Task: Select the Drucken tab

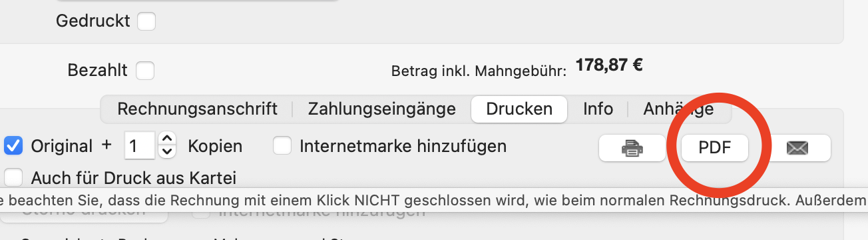Action: (519, 109)
